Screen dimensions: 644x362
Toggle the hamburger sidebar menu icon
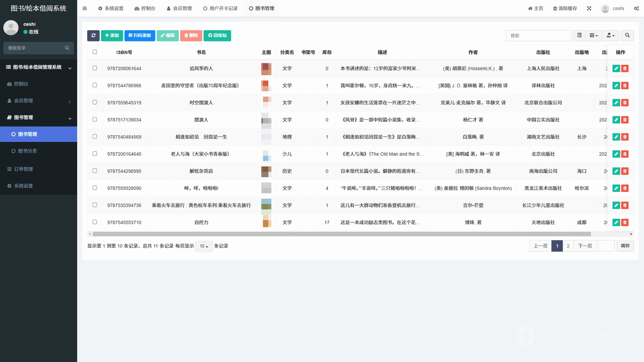pos(84,8)
